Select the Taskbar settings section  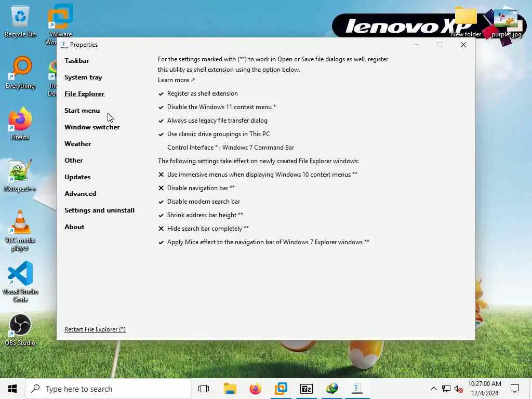point(77,61)
